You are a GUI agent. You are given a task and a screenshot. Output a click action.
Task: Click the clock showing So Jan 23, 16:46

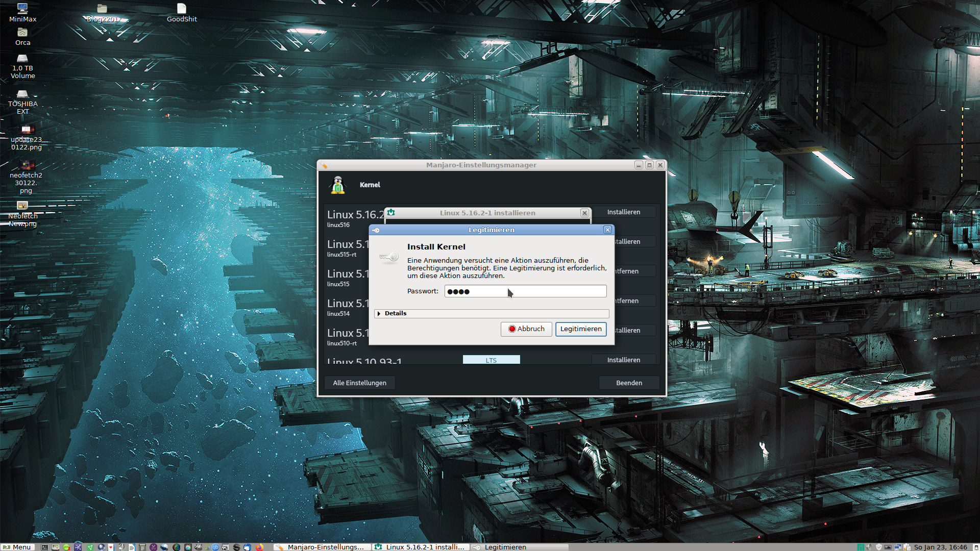point(940,547)
